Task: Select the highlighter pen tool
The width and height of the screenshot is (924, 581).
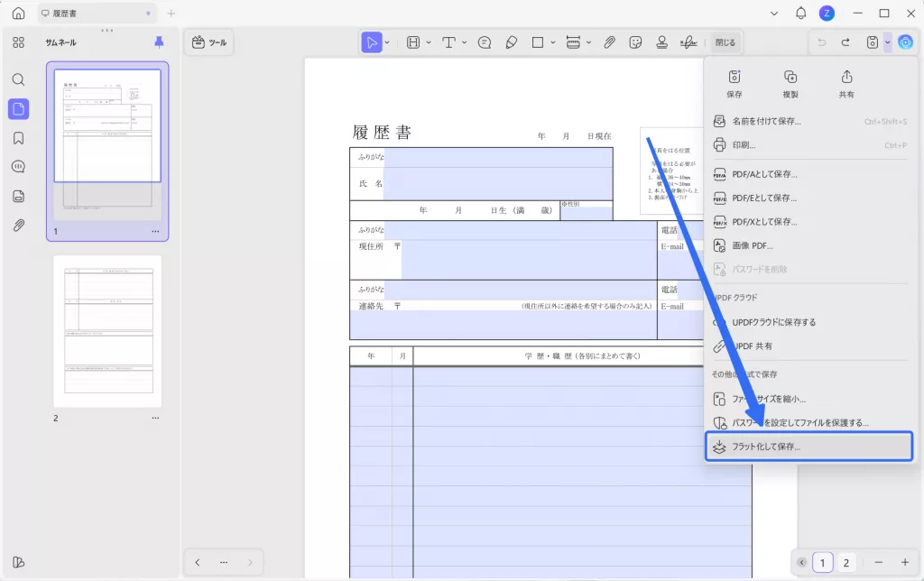Action: coord(511,42)
